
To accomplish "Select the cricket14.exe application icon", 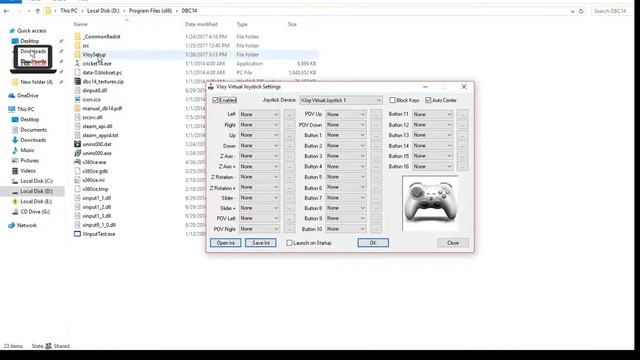I will pos(78,64).
